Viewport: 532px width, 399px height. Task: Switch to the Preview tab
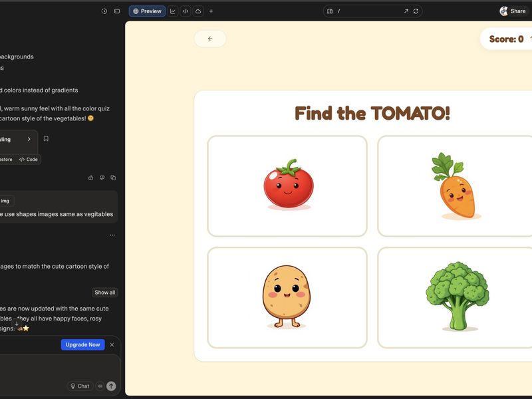point(147,11)
